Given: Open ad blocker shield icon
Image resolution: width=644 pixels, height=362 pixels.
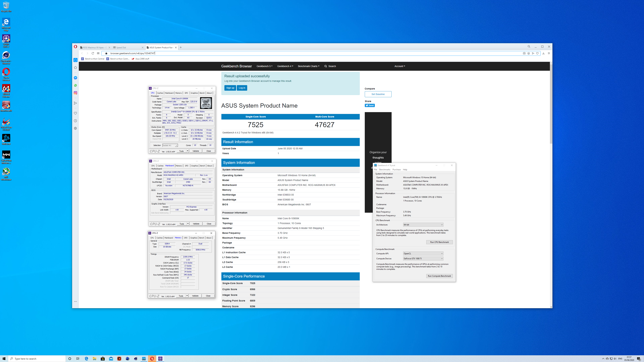Looking at the screenshot, I should tap(528, 53).
